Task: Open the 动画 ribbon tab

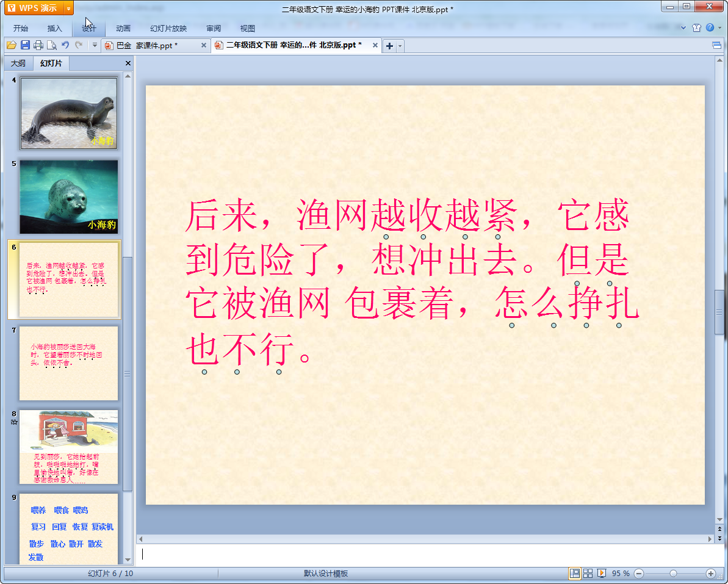Action: point(123,28)
